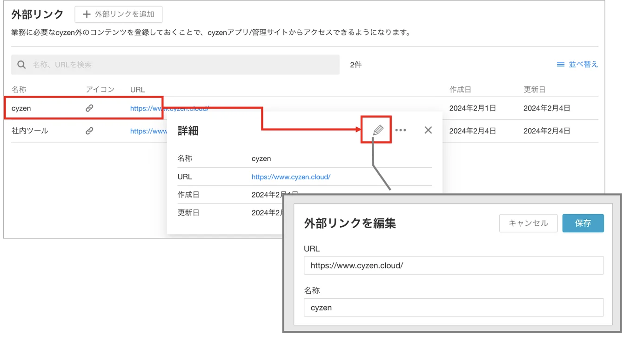
Task: Open the three-dot more options menu
Action: pos(401,130)
